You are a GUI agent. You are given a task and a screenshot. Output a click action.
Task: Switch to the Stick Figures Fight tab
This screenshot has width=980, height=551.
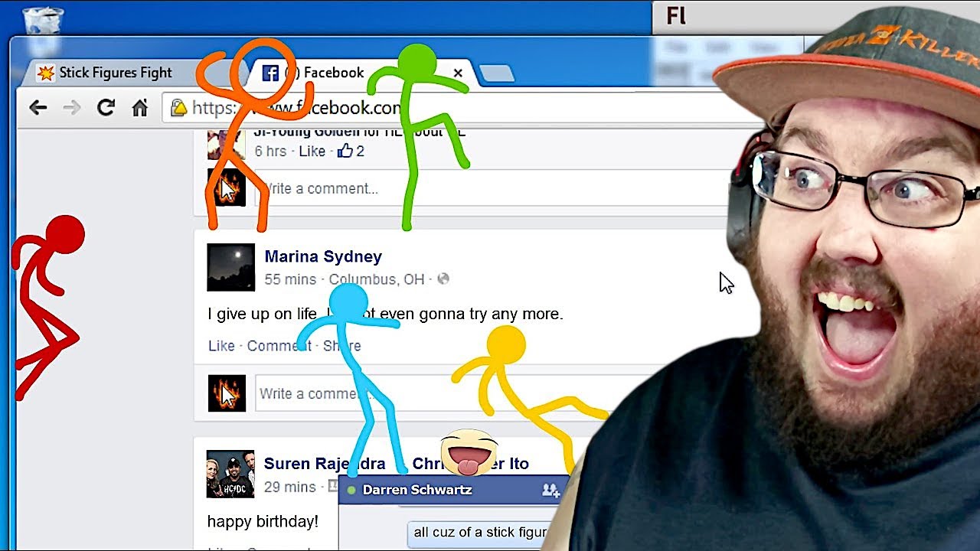[115, 73]
